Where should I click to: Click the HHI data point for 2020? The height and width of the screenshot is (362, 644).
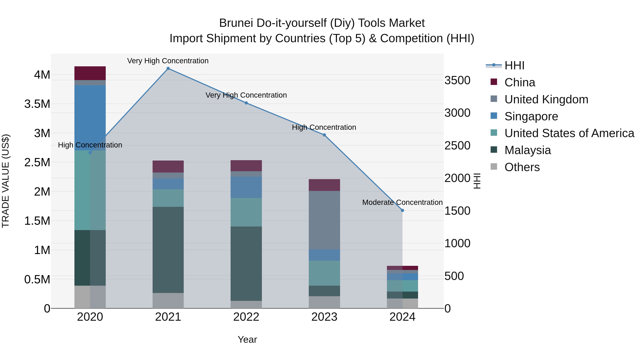coord(90,153)
